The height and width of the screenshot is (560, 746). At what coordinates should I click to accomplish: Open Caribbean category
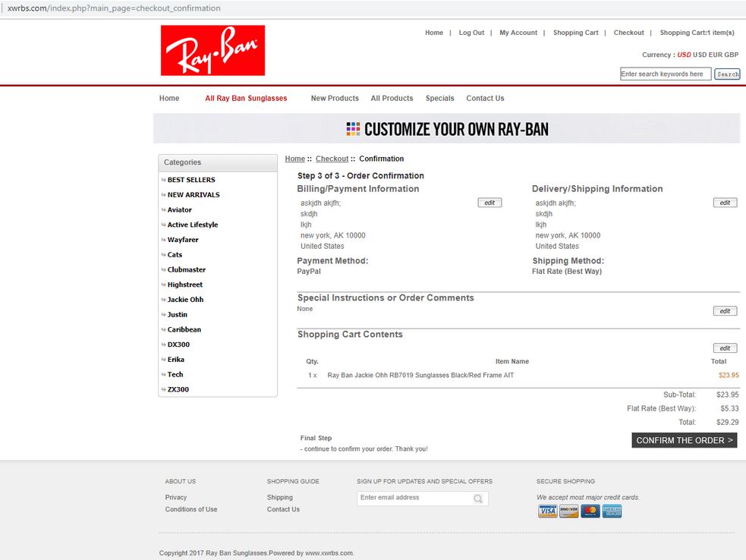point(184,330)
